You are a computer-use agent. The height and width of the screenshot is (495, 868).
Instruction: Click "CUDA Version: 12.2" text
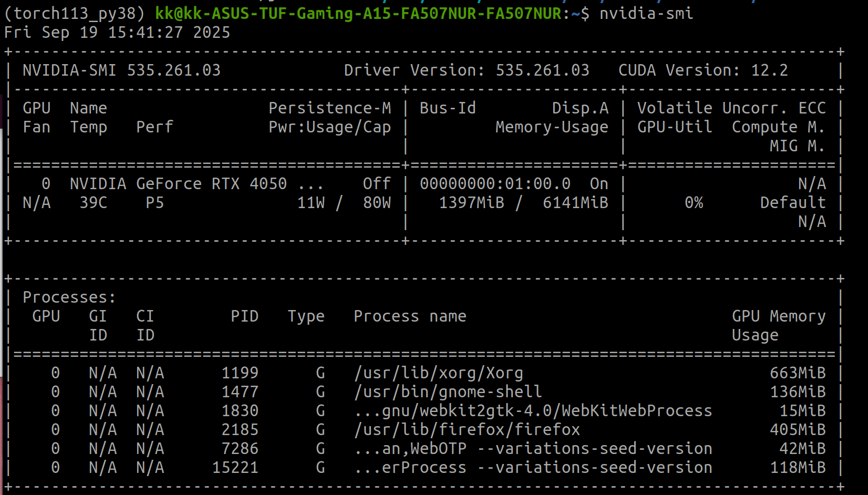(703, 70)
